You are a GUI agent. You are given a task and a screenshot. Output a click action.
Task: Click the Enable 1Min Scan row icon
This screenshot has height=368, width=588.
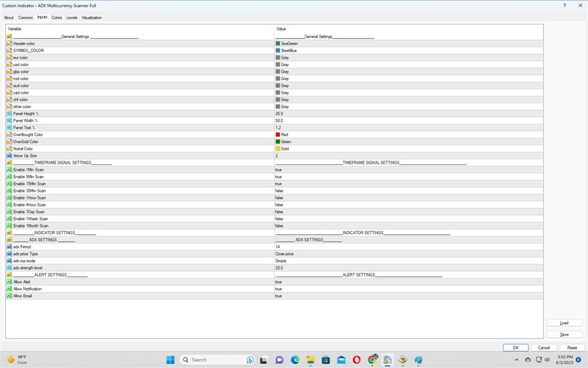pos(9,170)
